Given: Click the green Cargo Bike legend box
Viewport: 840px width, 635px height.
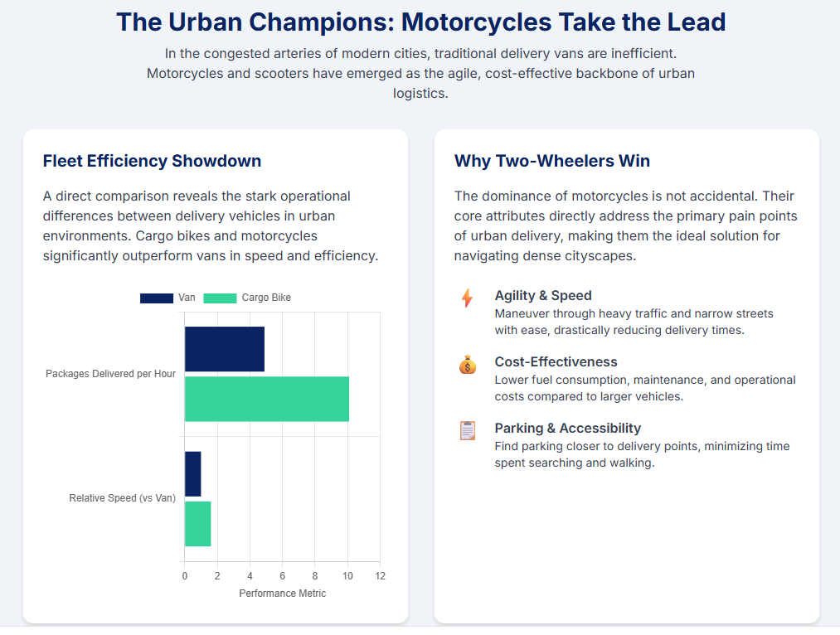Looking at the screenshot, I should pyautogui.click(x=220, y=298).
